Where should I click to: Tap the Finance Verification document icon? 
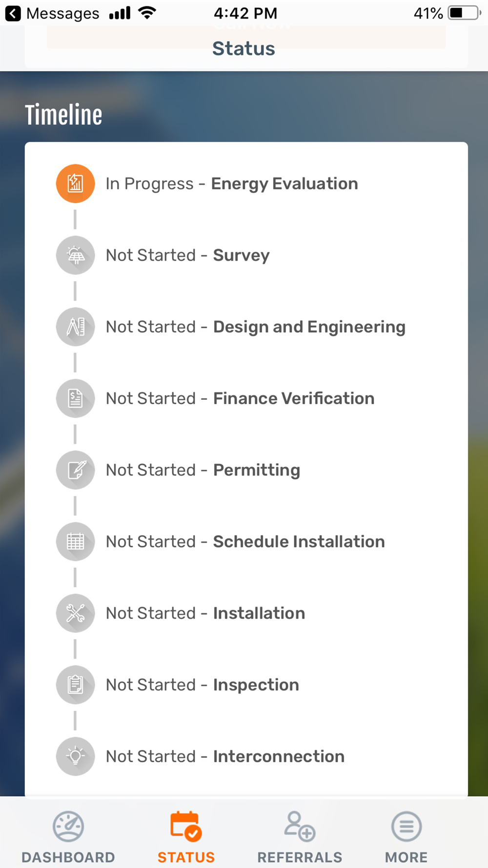click(75, 398)
